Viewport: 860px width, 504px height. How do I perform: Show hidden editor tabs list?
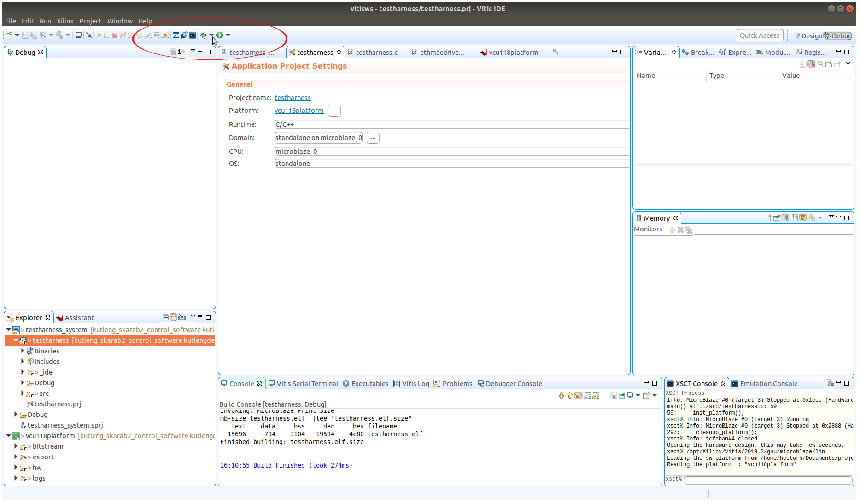556,52
